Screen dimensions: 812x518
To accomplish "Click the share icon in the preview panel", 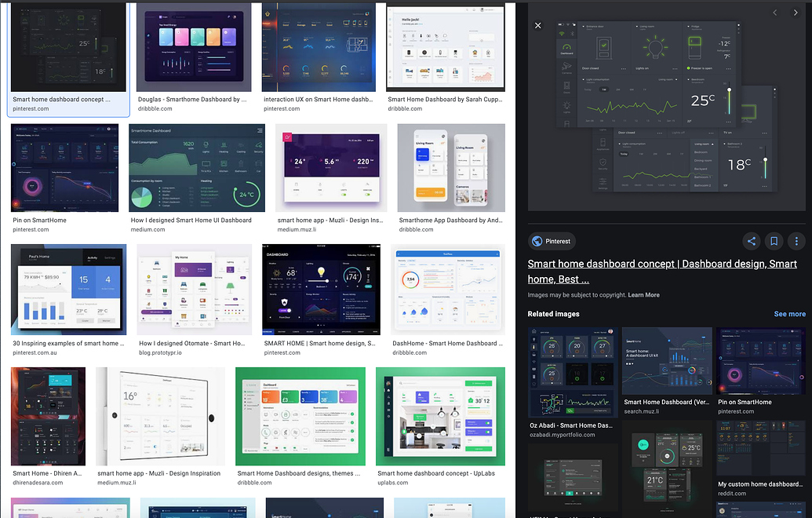I will tap(750, 241).
